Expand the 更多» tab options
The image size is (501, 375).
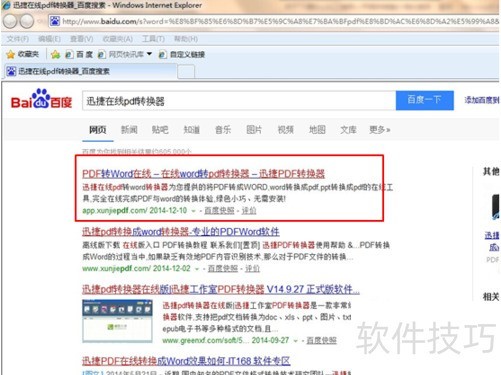click(380, 130)
